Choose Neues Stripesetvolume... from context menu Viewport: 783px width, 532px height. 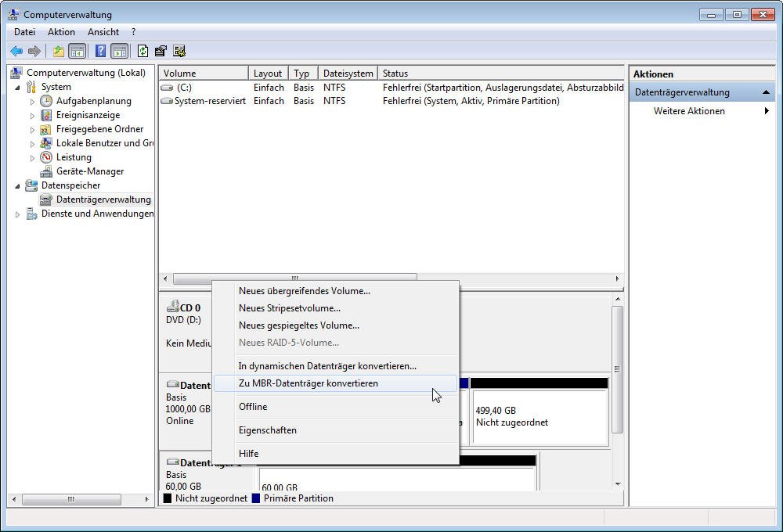(x=336, y=308)
